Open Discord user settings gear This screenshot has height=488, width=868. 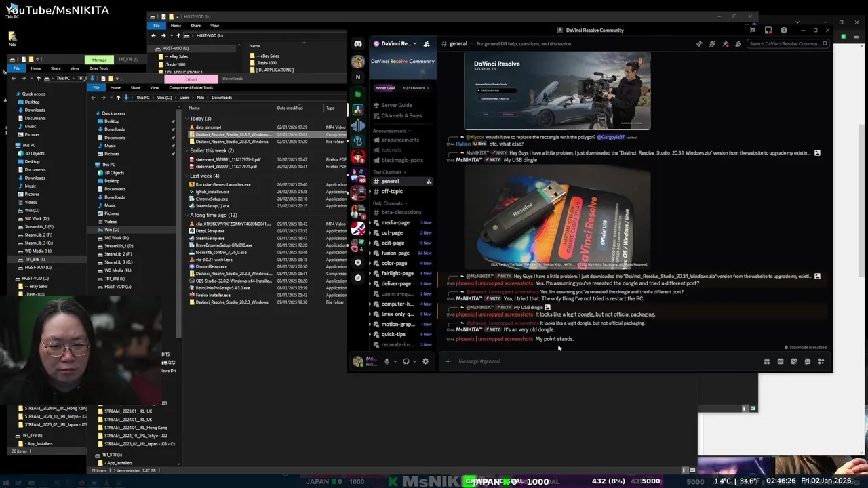pos(425,361)
